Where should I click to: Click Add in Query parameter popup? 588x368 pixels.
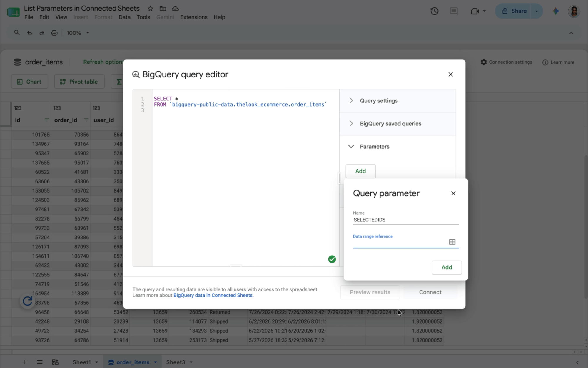click(447, 267)
